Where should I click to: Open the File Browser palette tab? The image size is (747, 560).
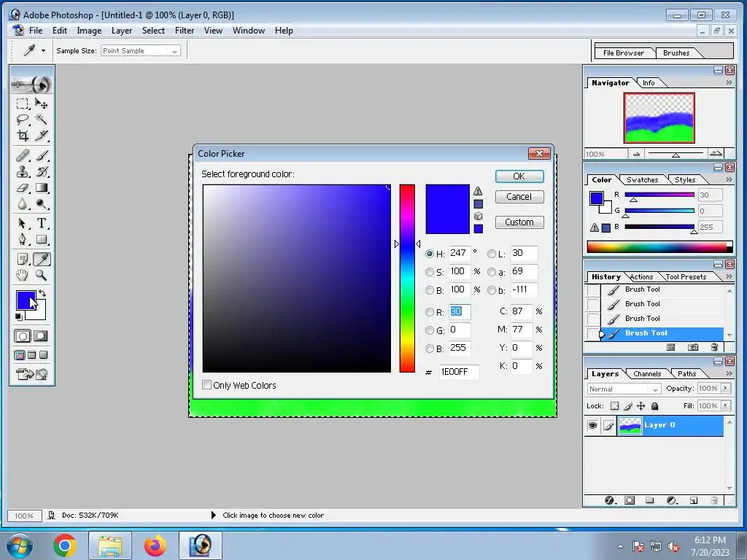623,52
